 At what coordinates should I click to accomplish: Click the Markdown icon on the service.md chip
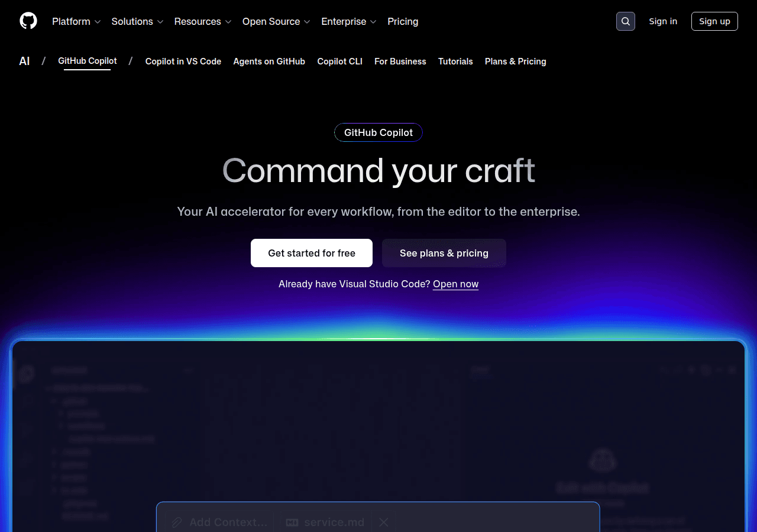pos(291,522)
